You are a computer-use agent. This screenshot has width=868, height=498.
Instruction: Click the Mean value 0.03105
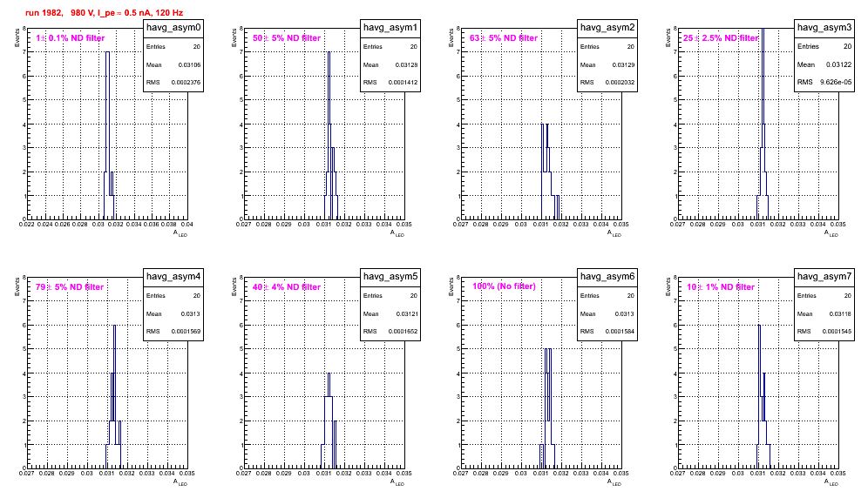point(189,64)
